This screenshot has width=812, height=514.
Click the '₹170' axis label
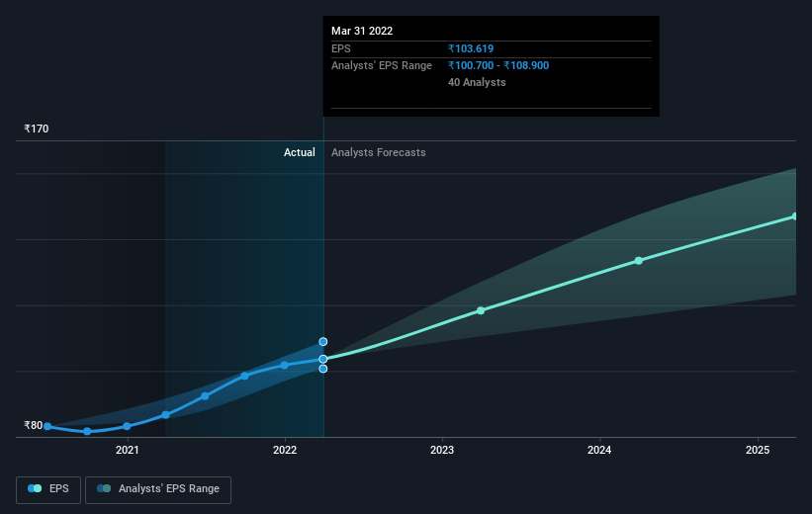(37, 128)
